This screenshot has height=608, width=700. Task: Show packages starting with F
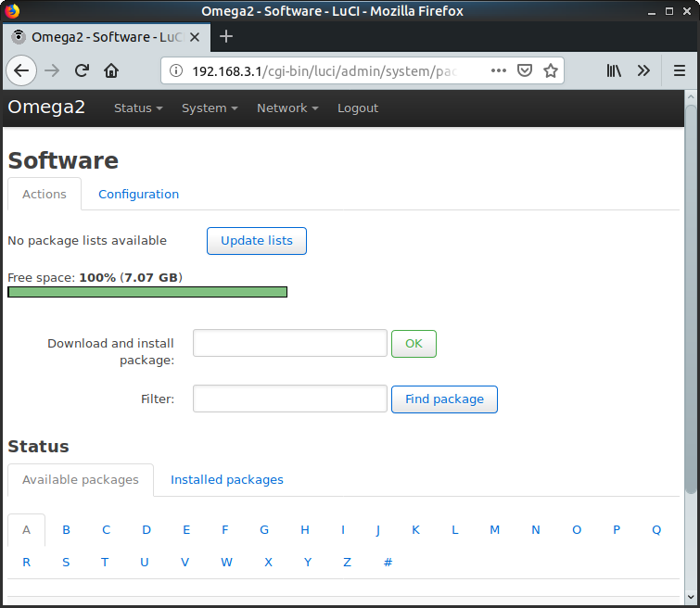(x=225, y=530)
